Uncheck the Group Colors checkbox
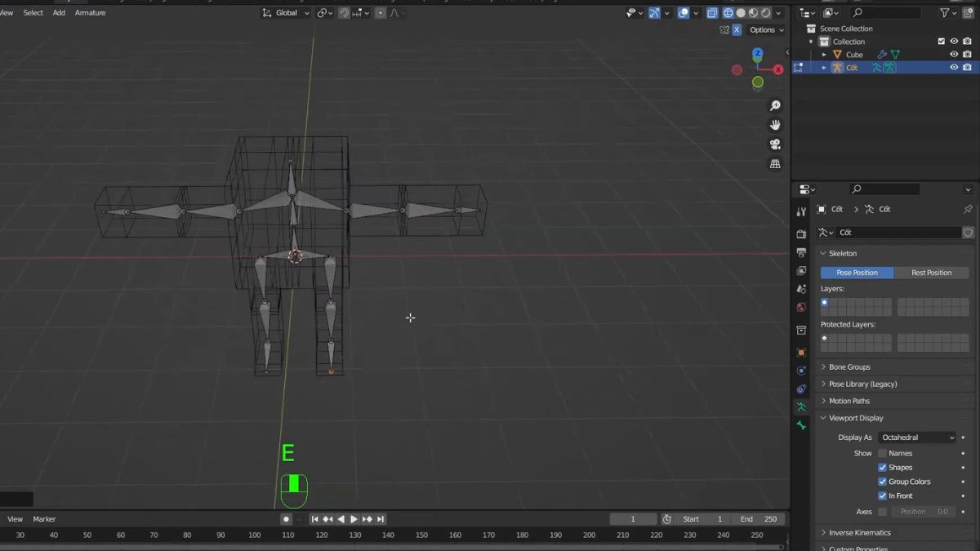The width and height of the screenshot is (980, 551). coord(882,482)
